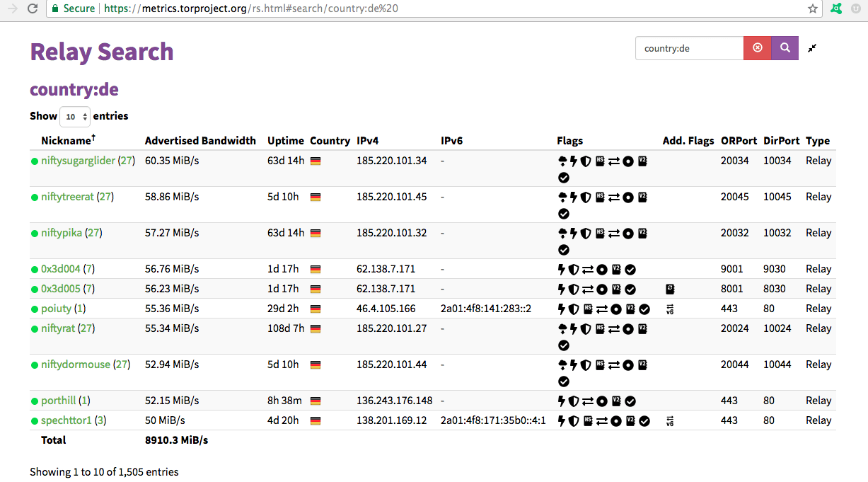This screenshot has height=482, width=868.
Task: Click the Valid checkmark icon for niftysugarglider
Action: click(564, 178)
